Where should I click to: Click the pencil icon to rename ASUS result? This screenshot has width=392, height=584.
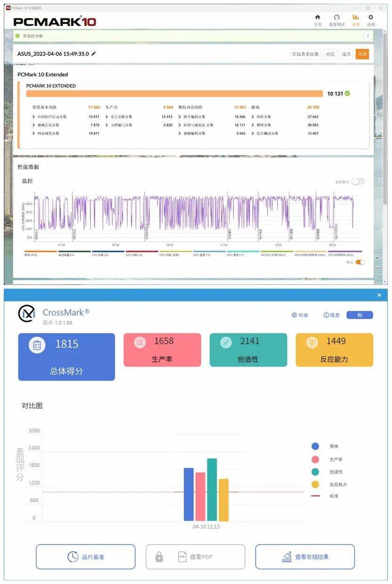click(x=94, y=54)
